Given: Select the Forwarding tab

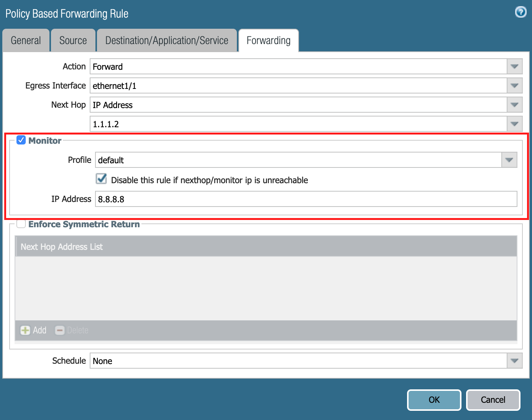Looking at the screenshot, I should coord(268,40).
